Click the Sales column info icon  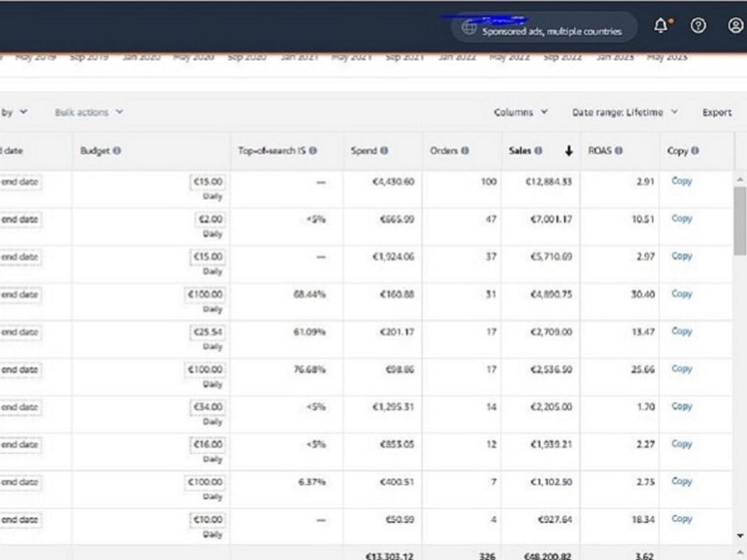pos(539,151)
